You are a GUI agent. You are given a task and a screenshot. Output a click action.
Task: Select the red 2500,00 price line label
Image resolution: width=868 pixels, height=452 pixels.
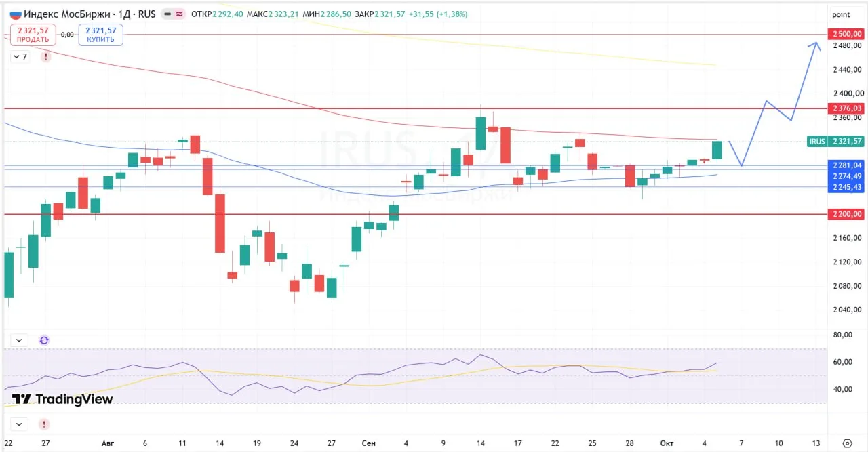pyautogui.click(x=846, y=34)
